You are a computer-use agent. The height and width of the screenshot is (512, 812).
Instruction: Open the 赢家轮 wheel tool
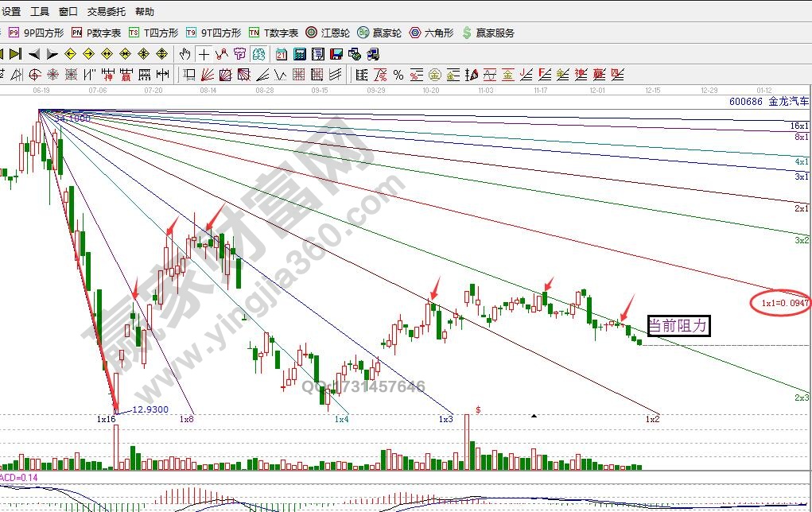pyautogui.click(x=379, y=33)
